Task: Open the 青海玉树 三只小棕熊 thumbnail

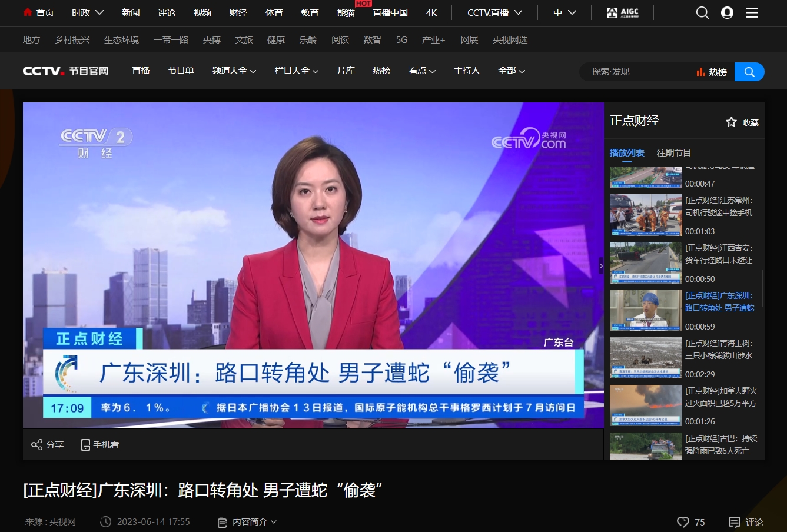Action: [646, 358]
